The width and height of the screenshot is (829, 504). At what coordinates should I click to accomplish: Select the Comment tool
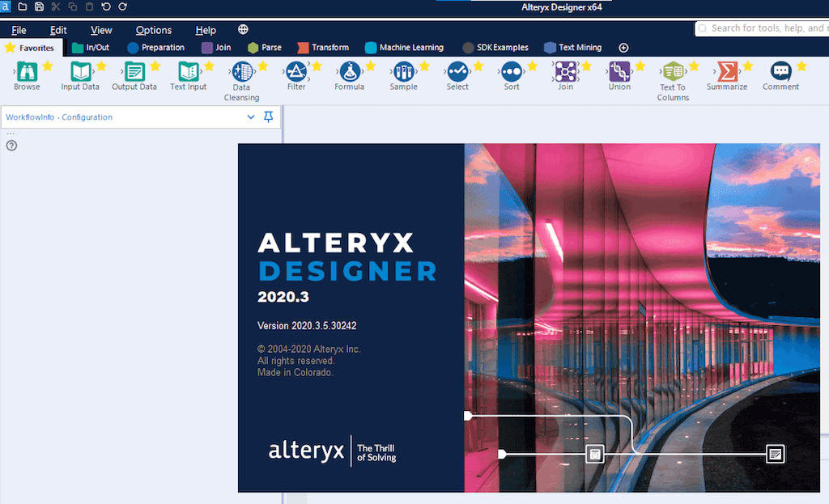pos(781,75)
